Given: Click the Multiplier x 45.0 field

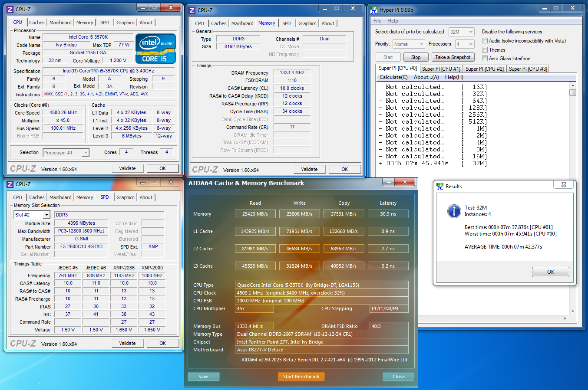Looking at the screenshot, I should click(x=63, y=120).
